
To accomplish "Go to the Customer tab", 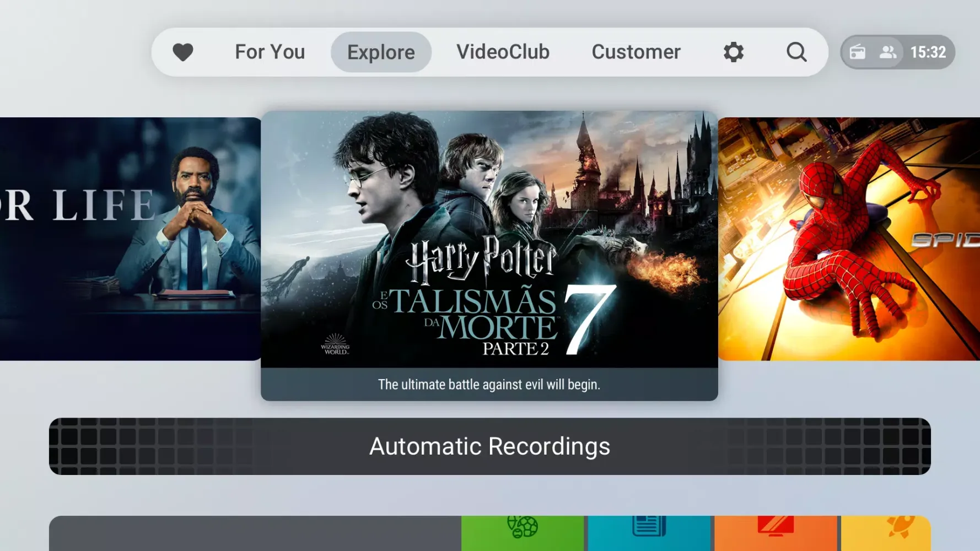I will click(x=636, y=52).
